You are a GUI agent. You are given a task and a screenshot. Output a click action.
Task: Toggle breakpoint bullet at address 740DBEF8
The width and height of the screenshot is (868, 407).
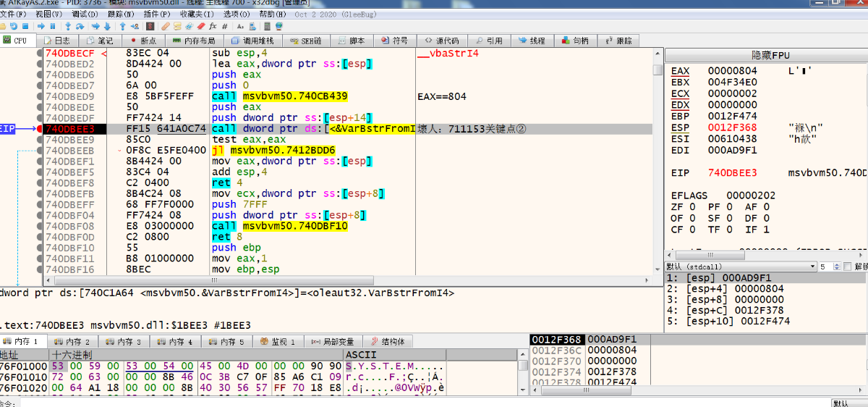[40, 183]
